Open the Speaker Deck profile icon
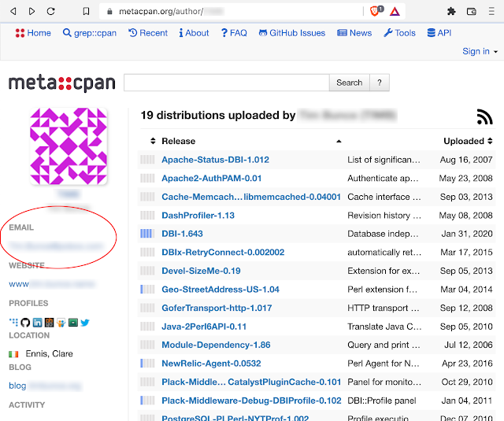Screen dimensions: 504x421 point(73,323)
